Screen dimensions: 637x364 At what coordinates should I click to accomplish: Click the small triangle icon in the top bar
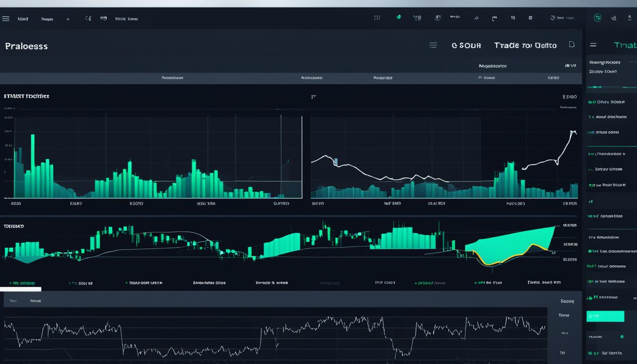coord(68,19)
